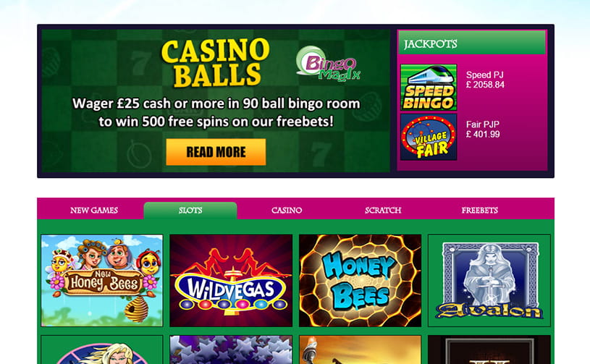The width and height of the screenshot is (590, 364).
Task: Open the Village Fair jackpot icon
Action: (x=429, y=137)
